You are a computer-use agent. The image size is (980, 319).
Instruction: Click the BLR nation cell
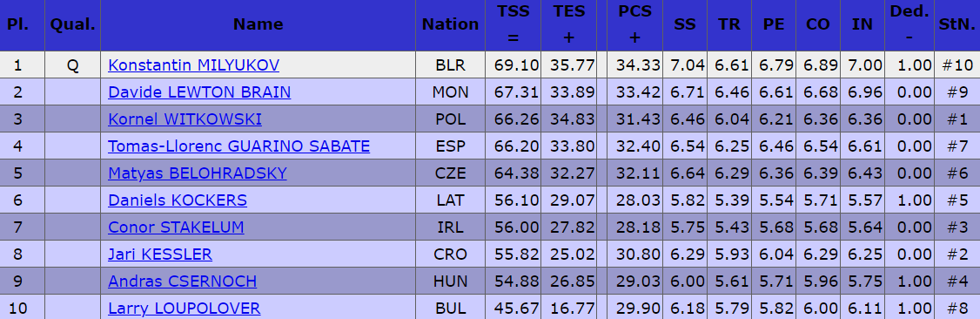pyautogui.click(x=451, y=65)
